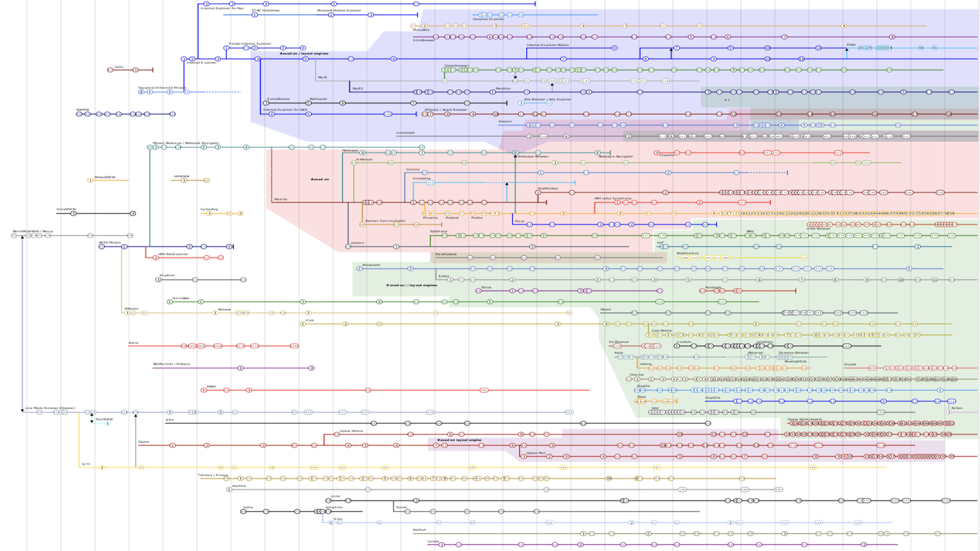Click the "iCab Mobile" label

point(662,331)
